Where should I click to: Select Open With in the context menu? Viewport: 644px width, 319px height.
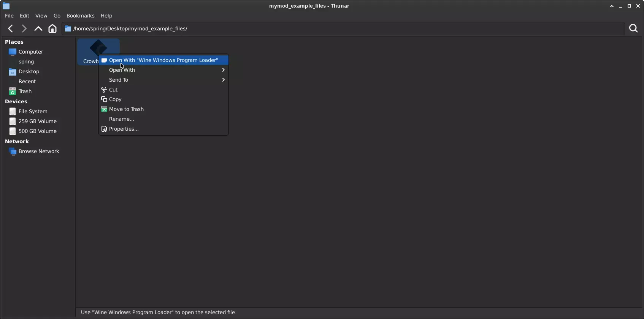[x=163, y=70]
